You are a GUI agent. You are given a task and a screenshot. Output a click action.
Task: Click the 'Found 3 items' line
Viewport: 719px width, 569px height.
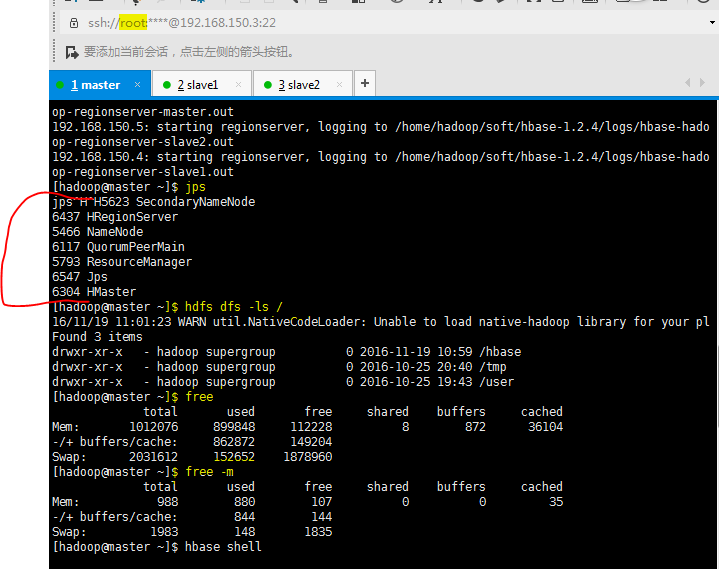97,337
